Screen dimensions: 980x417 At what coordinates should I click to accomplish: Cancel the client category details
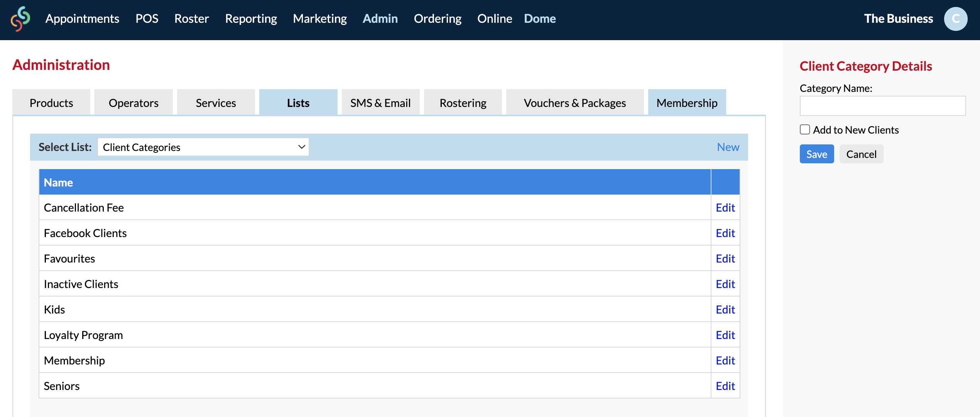pos(861,154)
